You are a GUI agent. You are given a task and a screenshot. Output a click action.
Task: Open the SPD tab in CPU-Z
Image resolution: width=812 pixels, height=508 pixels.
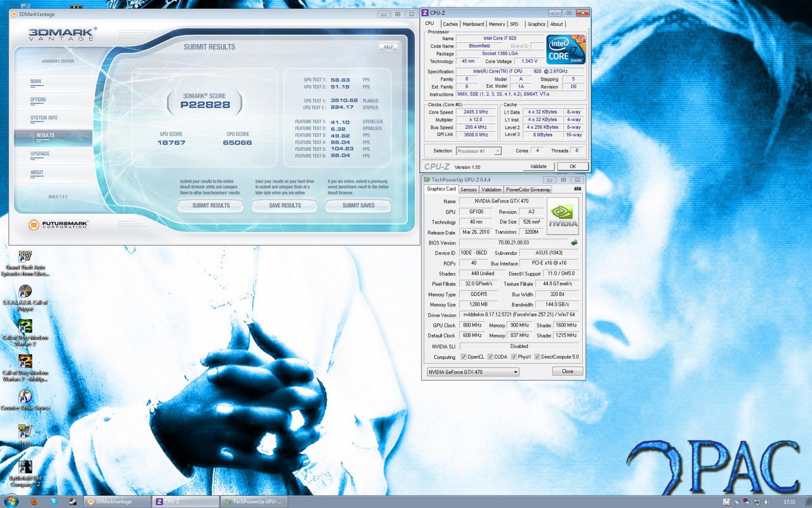tap(514, 24)
